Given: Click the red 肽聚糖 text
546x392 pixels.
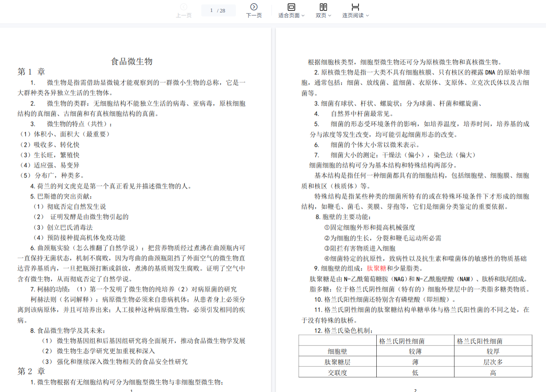Looking at the screenshot, I should click(x=376, y=269).
